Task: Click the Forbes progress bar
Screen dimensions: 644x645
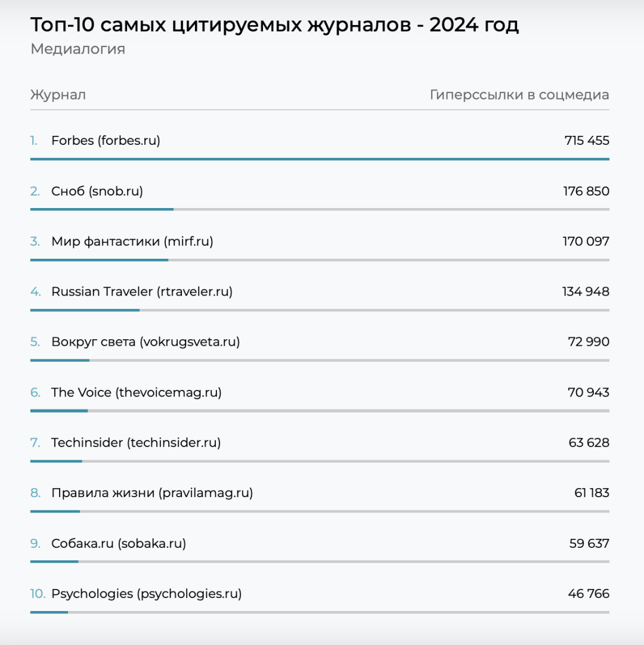Action: (x=320, y=159)
